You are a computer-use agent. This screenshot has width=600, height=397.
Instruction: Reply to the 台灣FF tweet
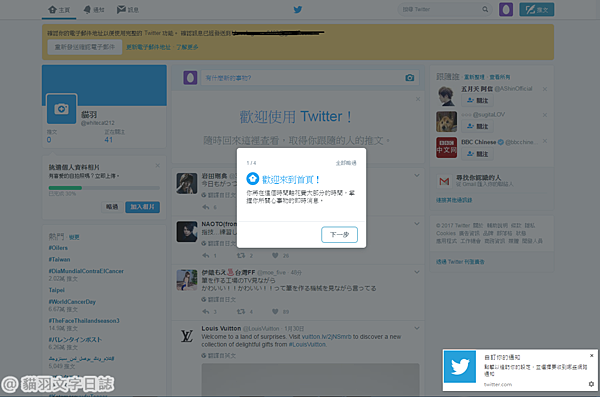206,312
